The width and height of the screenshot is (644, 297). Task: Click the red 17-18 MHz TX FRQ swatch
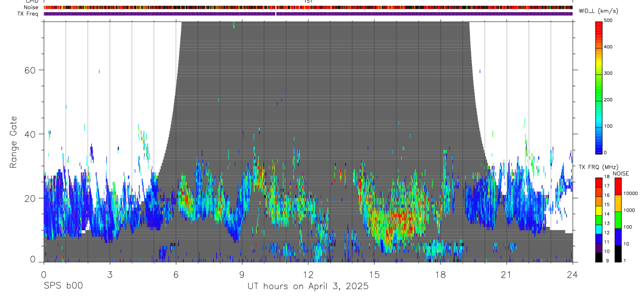[599, 182]
